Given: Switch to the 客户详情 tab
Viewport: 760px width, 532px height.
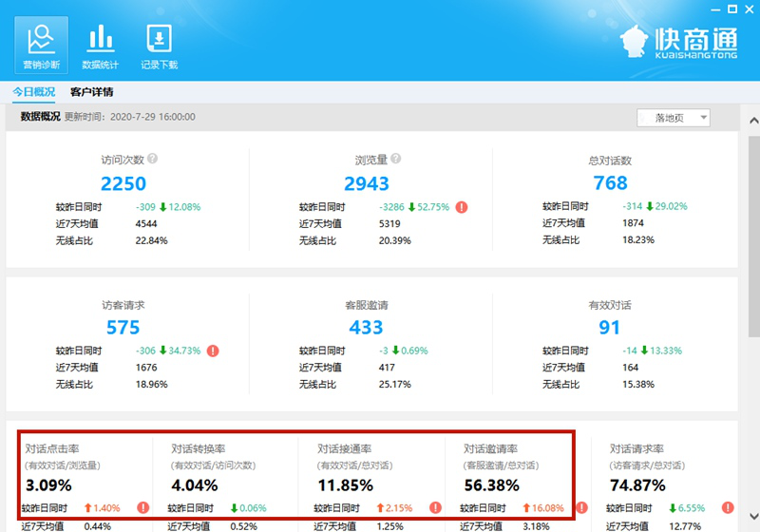Looking at the screenshot, I should [92, 92].
